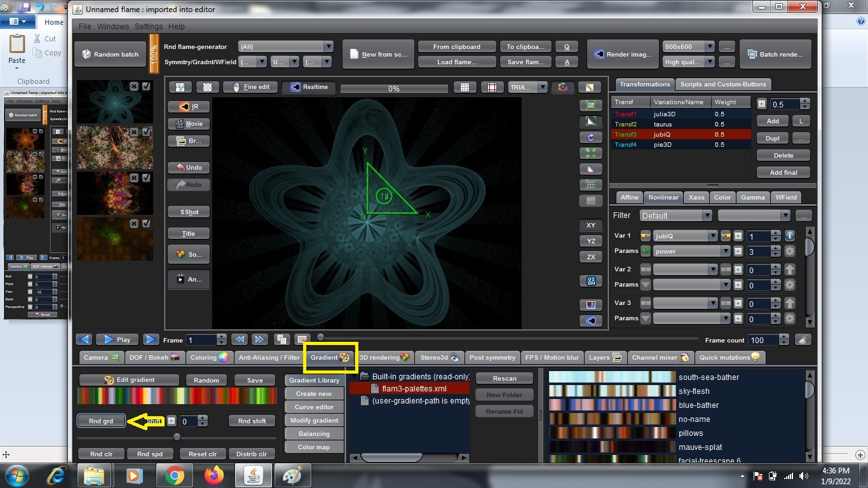The image size is (868, 488).
Task: Click the dice Random batch button
Action: click(x=110, y=54)
